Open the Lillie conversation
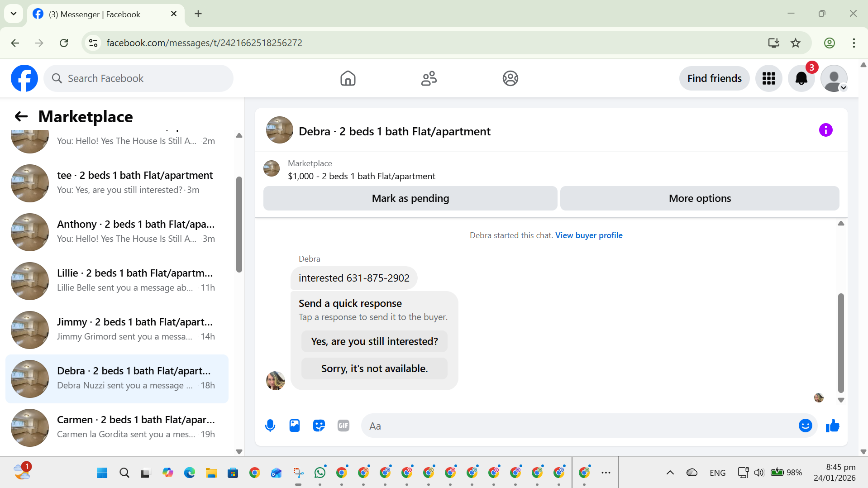 coord(117,281)
